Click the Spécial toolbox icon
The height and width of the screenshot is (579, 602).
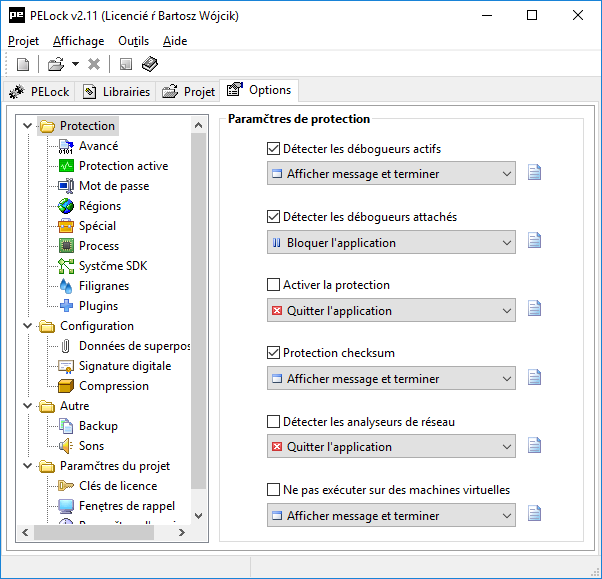(66, 226)
